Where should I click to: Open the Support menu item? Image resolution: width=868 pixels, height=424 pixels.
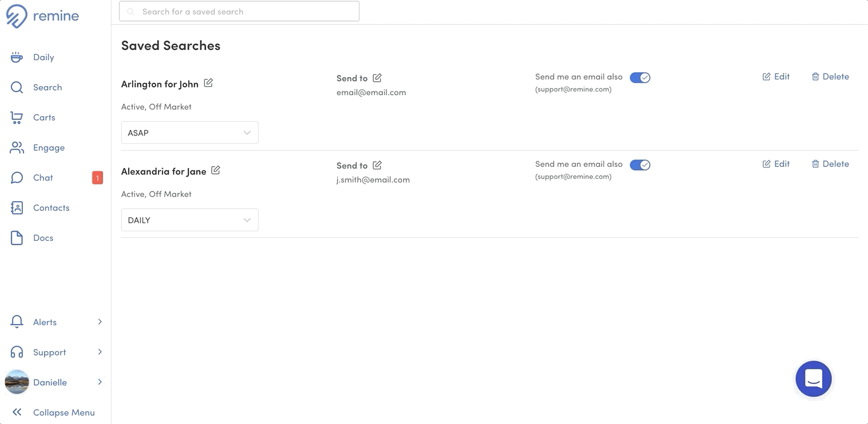[49, 352]
